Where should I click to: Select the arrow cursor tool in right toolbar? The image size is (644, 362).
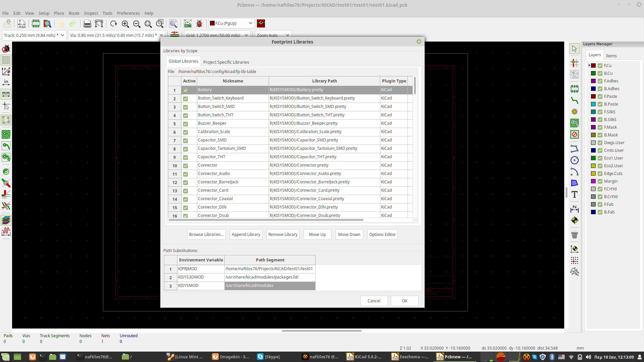(575, 49)
